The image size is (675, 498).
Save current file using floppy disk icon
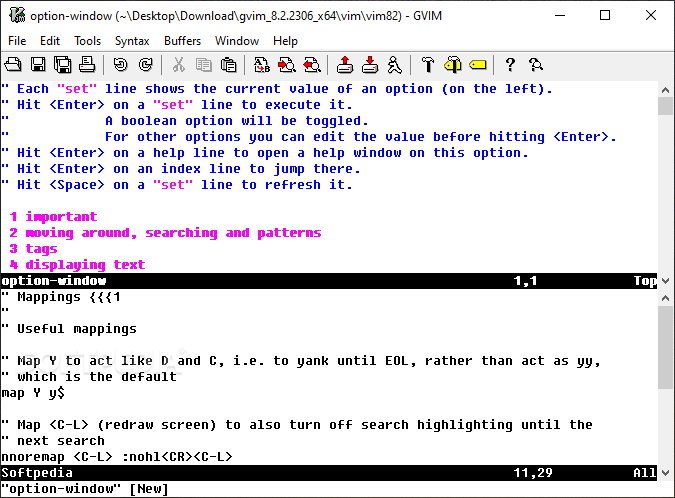point(38,65)
